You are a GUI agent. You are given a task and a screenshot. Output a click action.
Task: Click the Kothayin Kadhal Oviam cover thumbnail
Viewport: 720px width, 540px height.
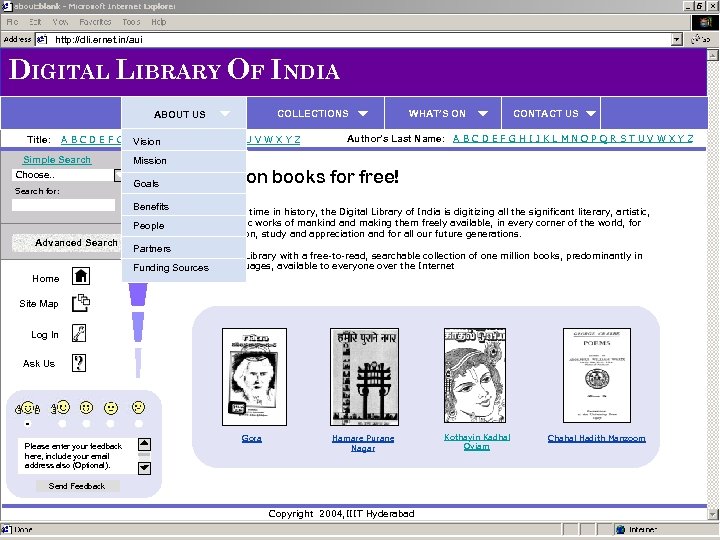point(475,375)
